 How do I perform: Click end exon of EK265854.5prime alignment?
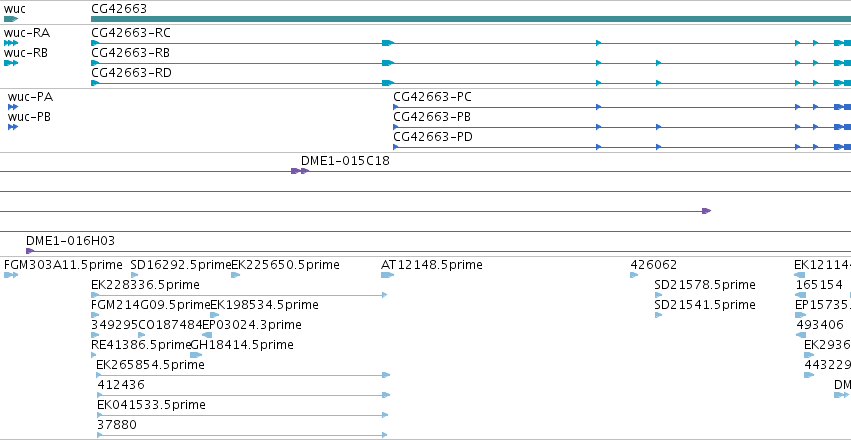[x=386, y=375]
